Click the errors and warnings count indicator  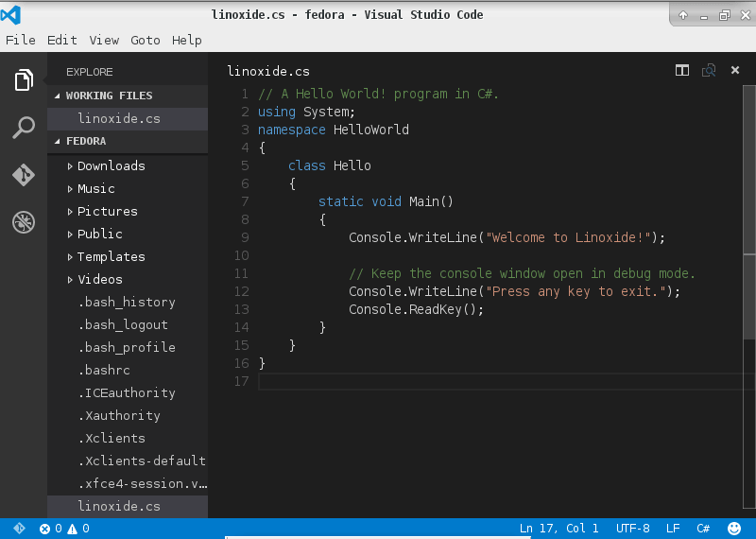pos(64,529)
